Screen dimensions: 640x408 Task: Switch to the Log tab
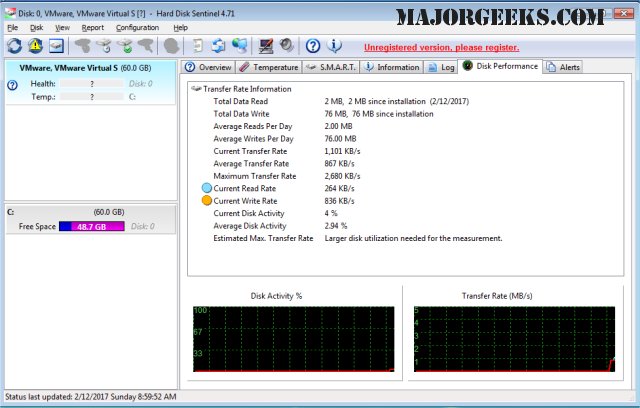click(x=441, y=67)
